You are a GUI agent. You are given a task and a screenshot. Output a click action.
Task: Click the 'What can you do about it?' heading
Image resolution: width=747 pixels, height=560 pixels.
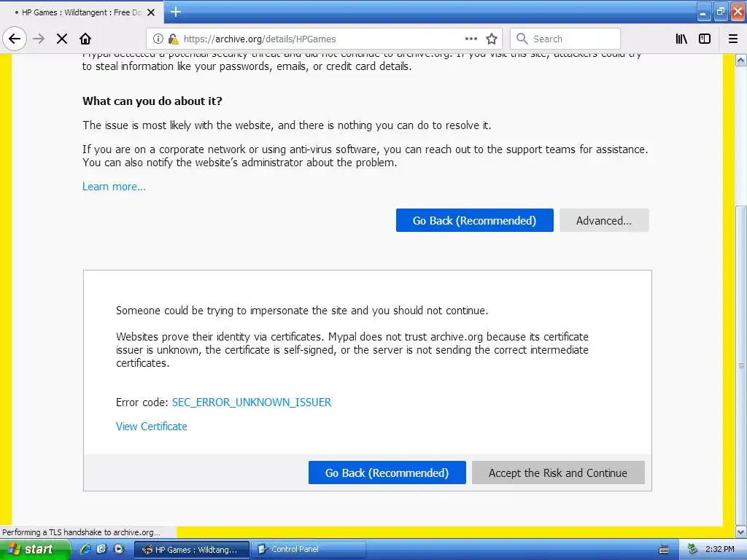(152, 101)
